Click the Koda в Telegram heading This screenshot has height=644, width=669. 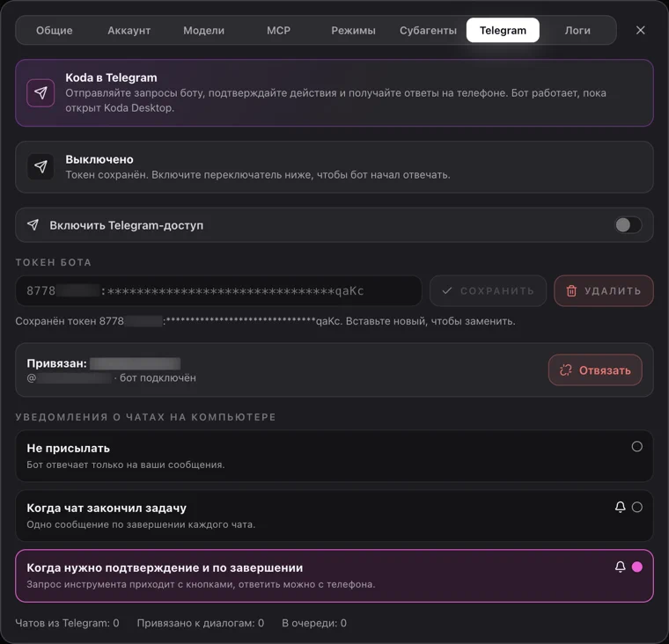[x=111, y=77]
